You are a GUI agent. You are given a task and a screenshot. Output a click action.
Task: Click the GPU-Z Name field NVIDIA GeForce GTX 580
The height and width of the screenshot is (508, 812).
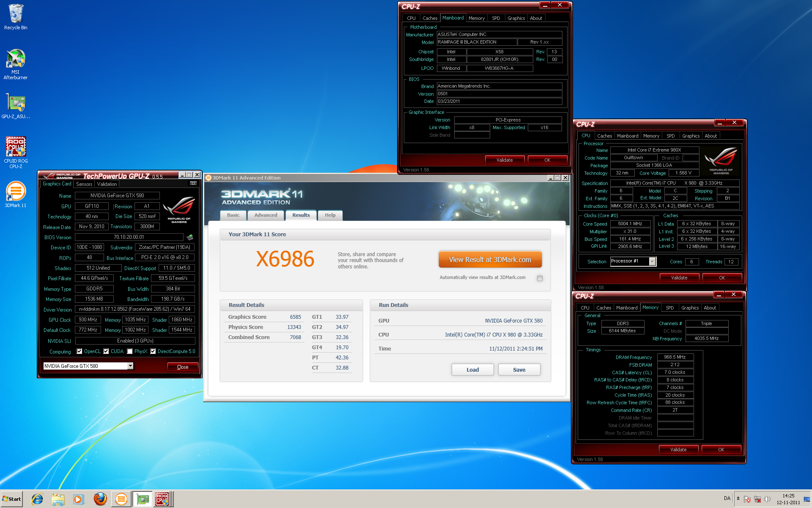click(x=117, y=196)
